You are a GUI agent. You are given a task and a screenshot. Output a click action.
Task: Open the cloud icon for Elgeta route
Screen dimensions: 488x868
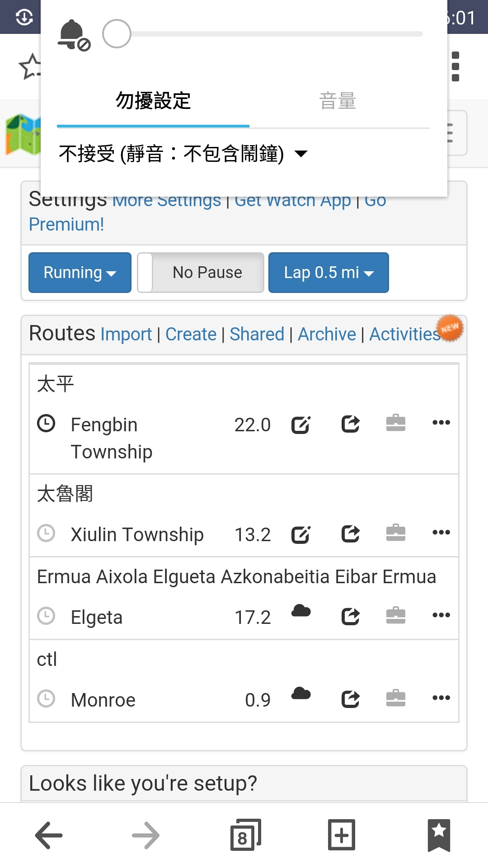pyautogui.click(x=301, y=611)
